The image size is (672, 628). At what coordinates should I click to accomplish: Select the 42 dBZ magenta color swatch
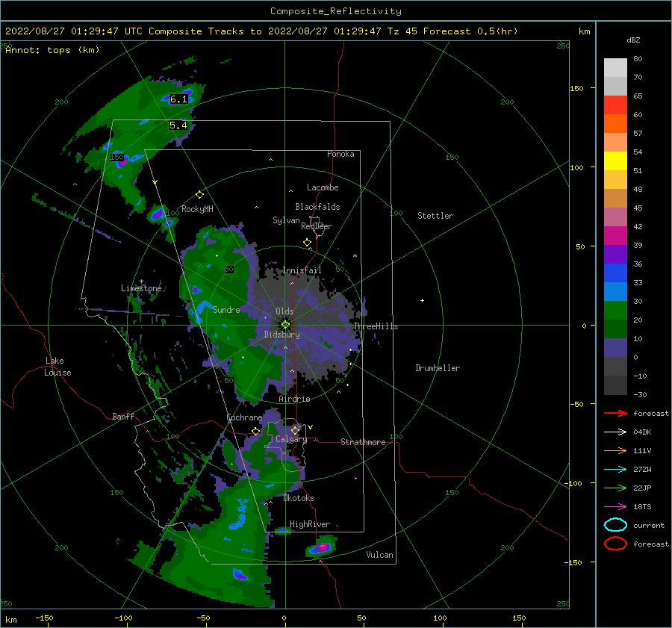[615, 235]
